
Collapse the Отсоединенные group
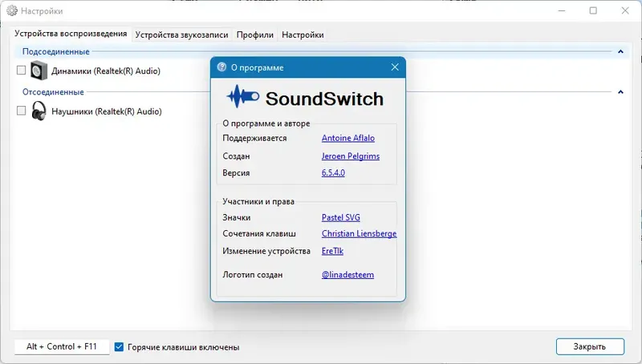click(620, 92)
